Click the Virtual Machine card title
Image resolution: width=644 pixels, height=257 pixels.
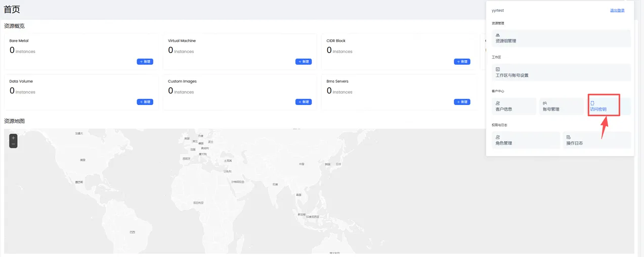(x=182, y=41)
